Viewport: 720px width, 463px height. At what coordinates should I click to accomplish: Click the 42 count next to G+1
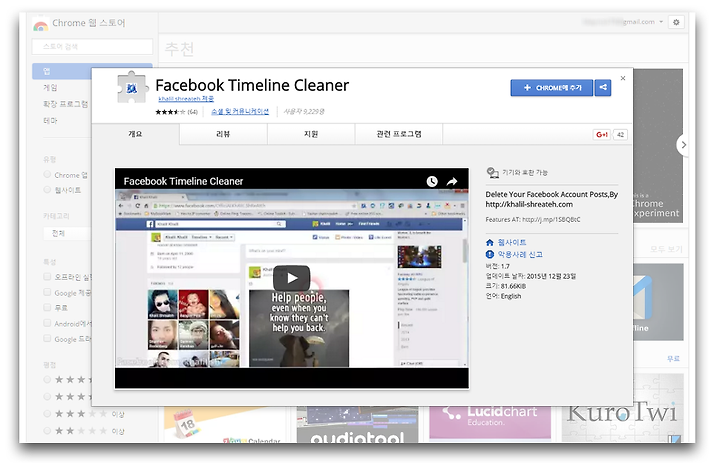pos(620,135)
